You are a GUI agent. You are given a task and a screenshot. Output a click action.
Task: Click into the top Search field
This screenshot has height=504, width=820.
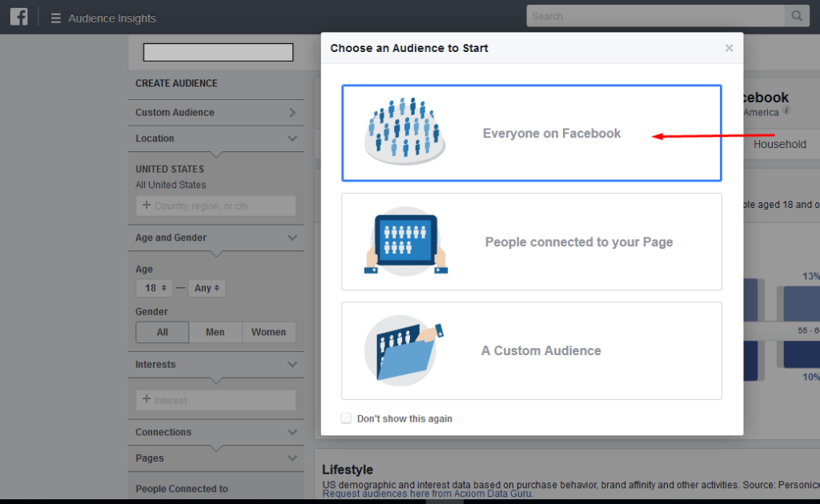pyautogui.click(x=655, y=16)
